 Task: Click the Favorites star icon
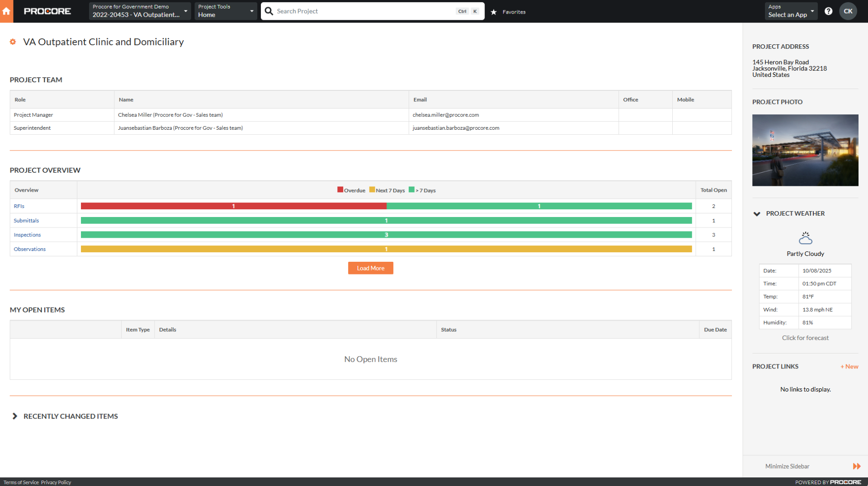tap(494, 12)
